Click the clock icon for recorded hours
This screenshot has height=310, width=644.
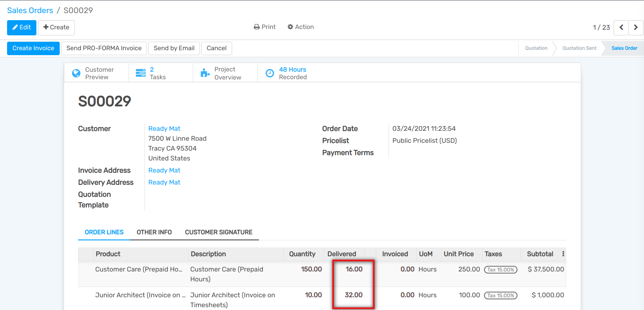pos(270,73)
